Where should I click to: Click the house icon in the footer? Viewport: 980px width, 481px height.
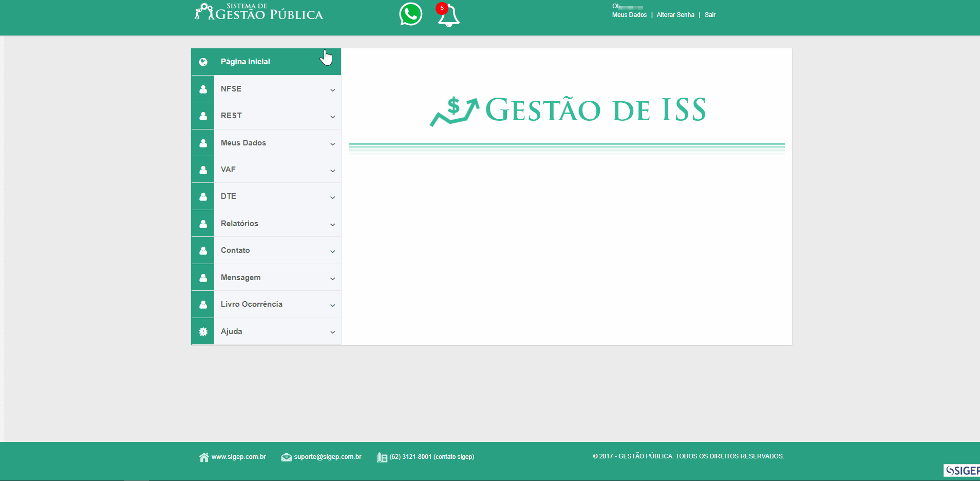tap(204, 457)
